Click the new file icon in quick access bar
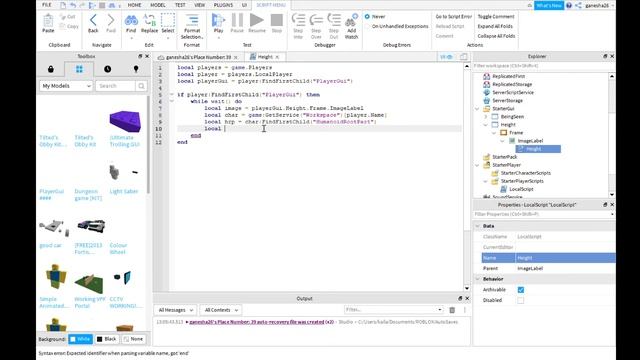This screenshot has height=360, width=640. point(63,5)
